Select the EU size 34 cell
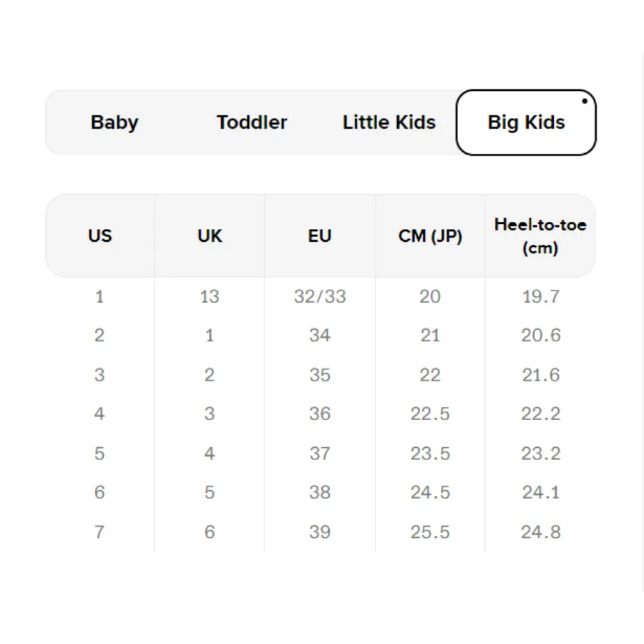 320,335
